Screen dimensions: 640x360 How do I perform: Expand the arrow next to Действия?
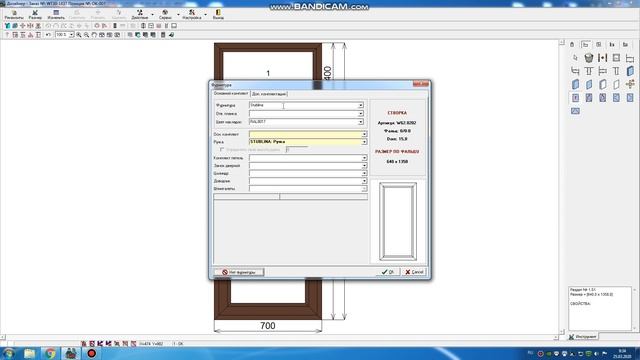pos(153,15)
